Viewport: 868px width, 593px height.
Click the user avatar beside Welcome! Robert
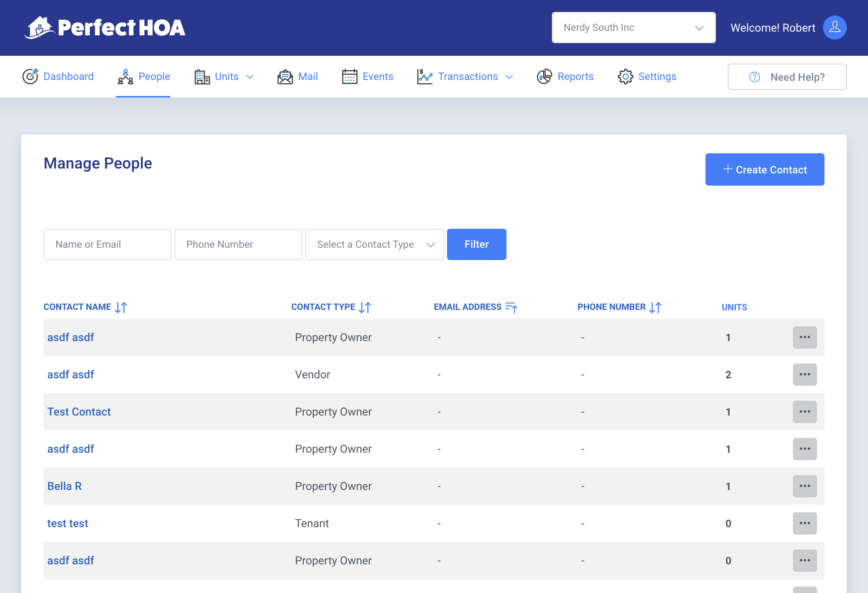point(835,27)
